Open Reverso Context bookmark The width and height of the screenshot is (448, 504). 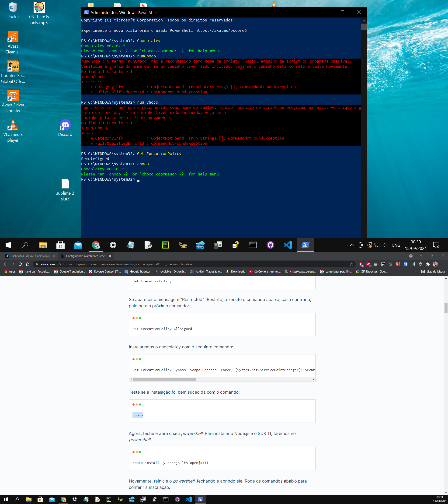(104, 271)
